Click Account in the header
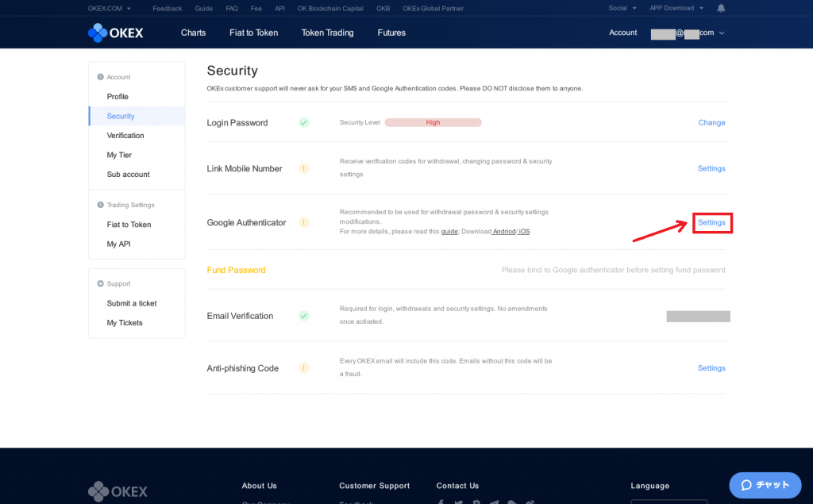Viewport: 813px width, 504px height. point(622,33)
